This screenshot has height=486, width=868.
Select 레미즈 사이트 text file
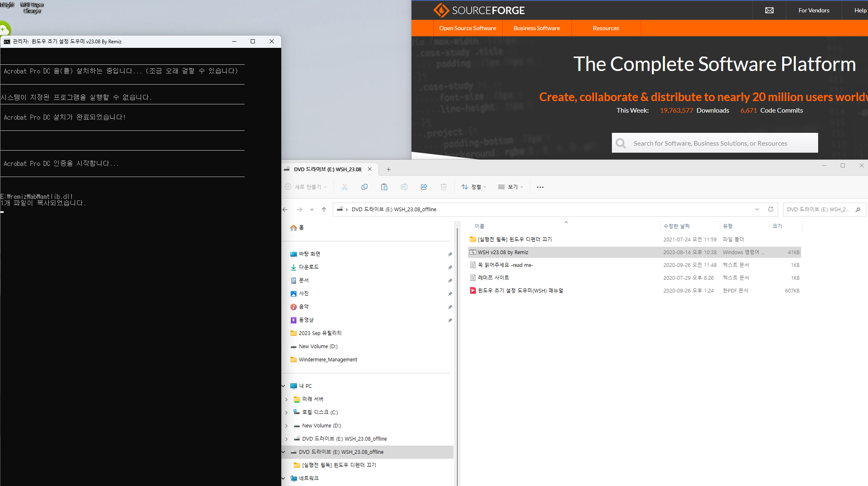[635, 278]
